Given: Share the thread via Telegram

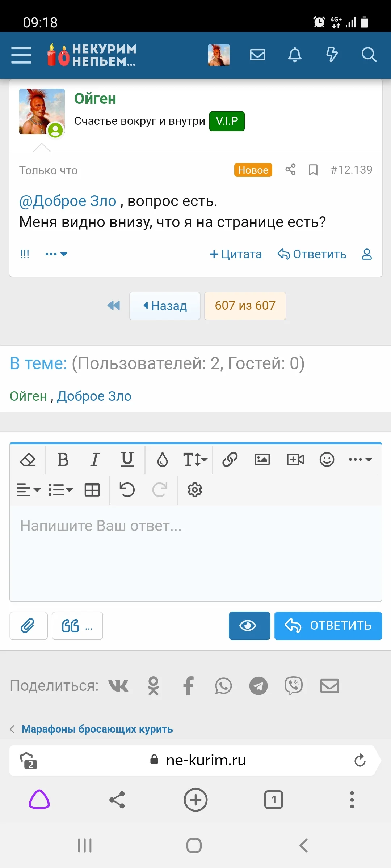Looking at the screenshot, I should click(258, 685).
